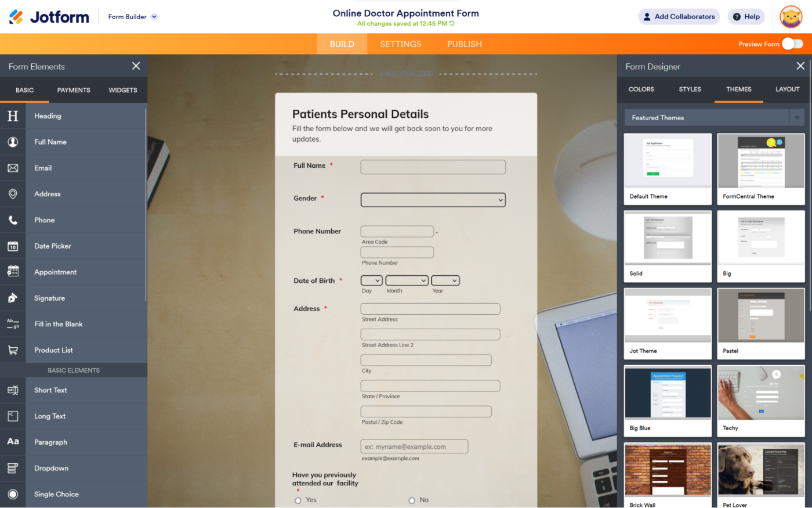Expand the Featured Themes dropdown
This screenshot has width=812, height=508.
coord(796,118)
